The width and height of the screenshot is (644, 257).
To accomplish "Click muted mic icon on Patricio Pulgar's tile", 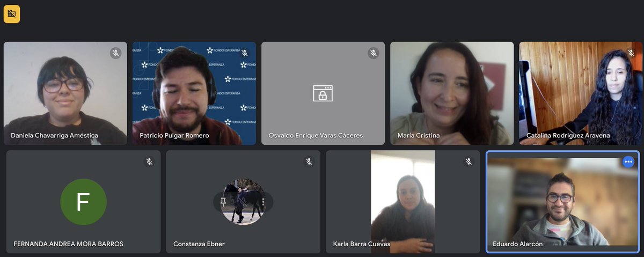I will 245,53.
